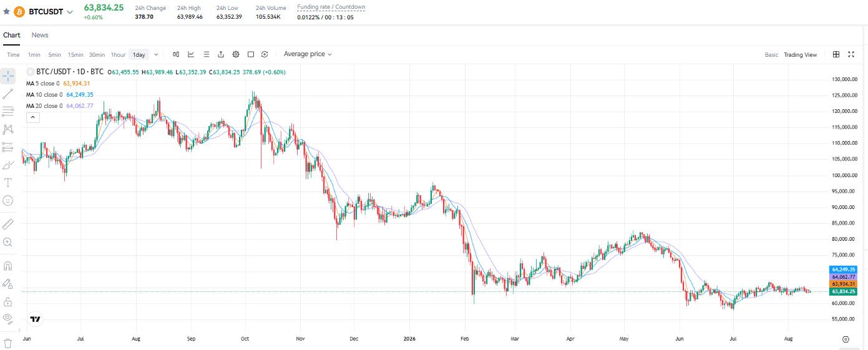Add BTCUSDT to favorites star
The image size is (868, 350).
pos(6,11)
